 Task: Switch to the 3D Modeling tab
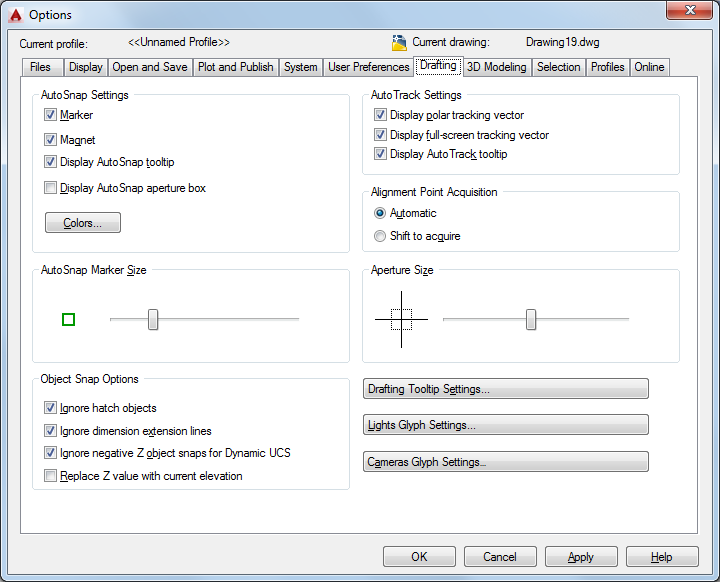point(497,67)
